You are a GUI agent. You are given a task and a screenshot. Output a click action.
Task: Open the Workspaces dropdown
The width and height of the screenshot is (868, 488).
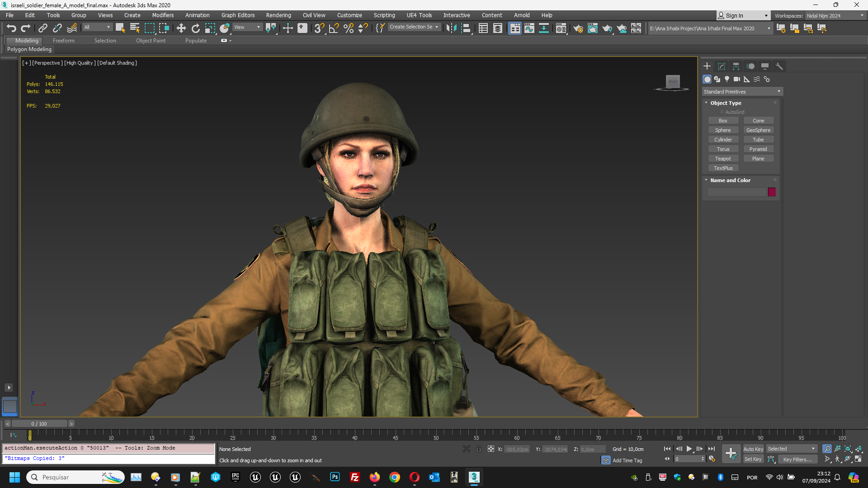pos(835,16)
